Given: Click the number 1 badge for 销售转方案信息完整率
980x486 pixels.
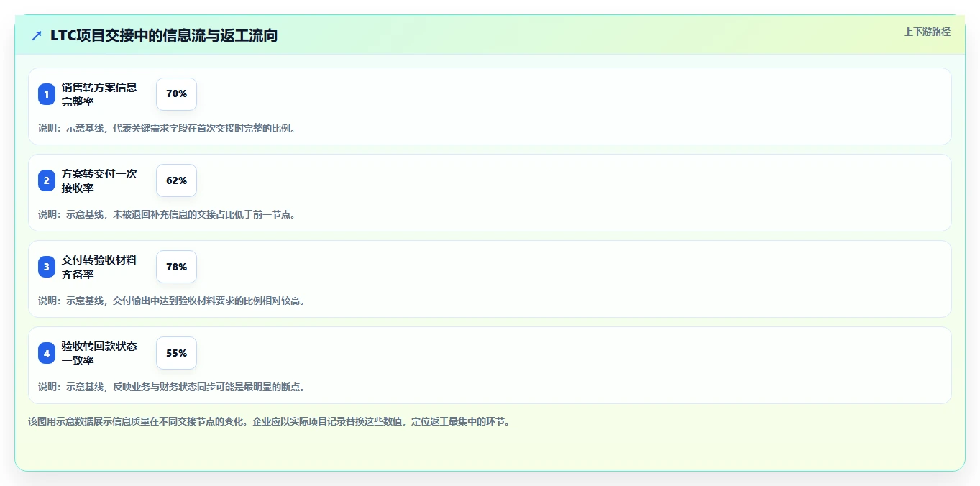Looking at the screenshot, I should [47, 94].
